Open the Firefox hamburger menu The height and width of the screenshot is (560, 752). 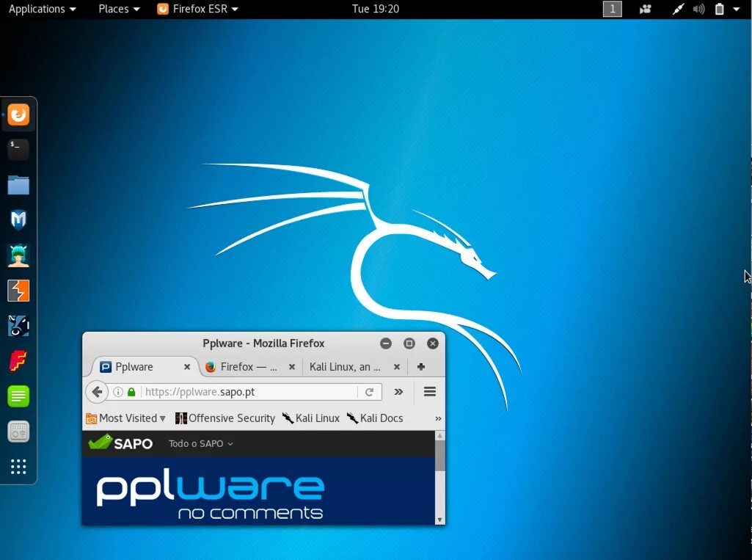click(x=430, y=392)
